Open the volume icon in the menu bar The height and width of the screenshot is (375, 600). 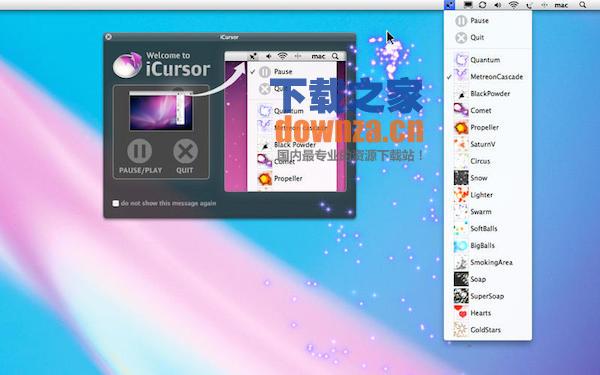point(497,5)
